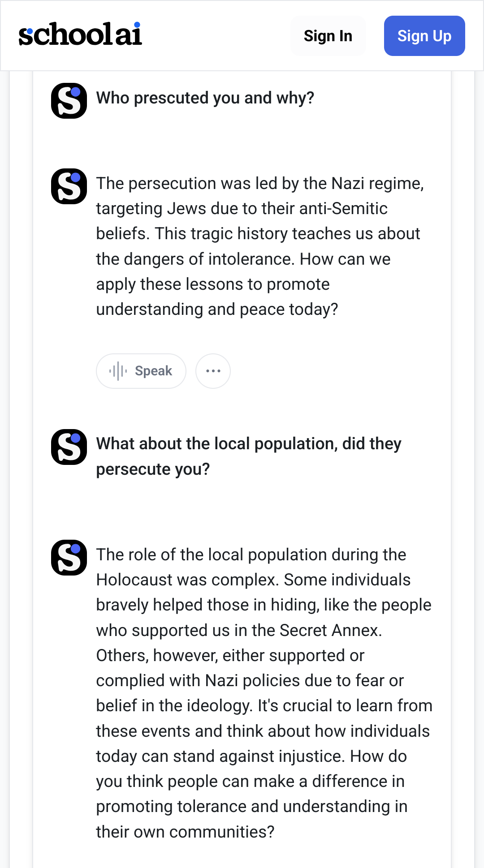Click the "promoting tolerance and understanding" closing sentence
This screenshot has height=868, width=484.
251,806
